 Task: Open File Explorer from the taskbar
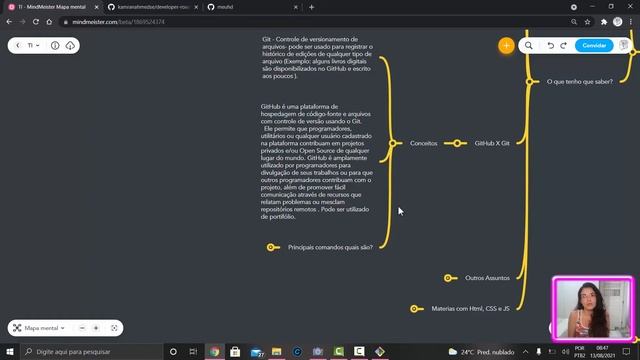(x=277, y=351)
